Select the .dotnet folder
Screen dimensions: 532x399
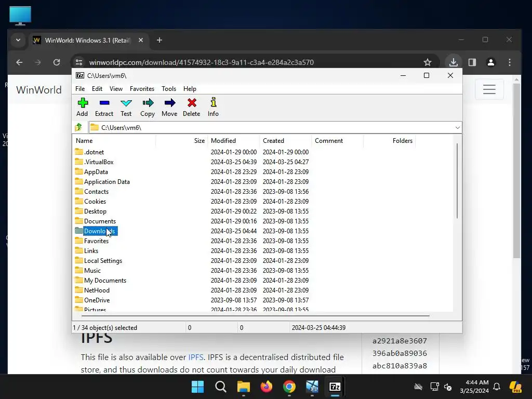point(89,152)
